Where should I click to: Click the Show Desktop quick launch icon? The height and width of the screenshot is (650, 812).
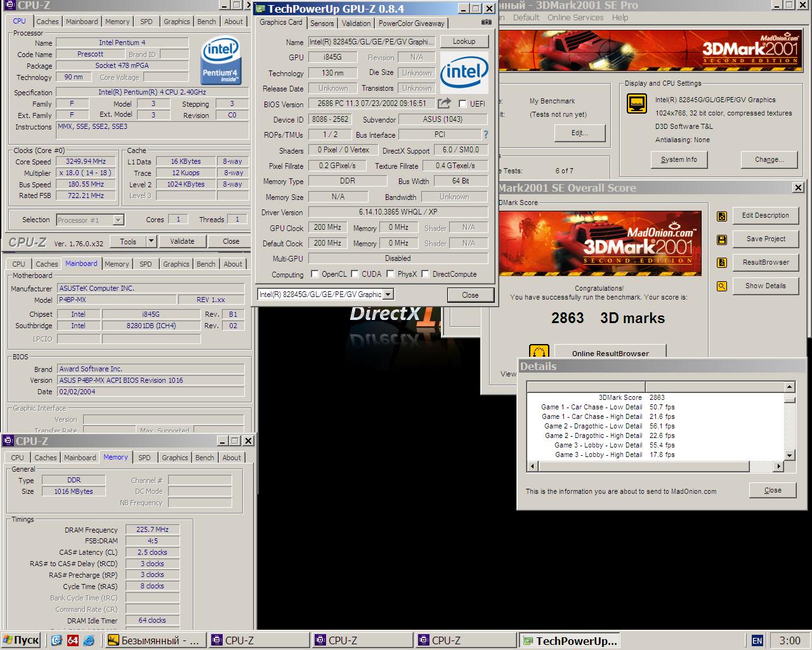point(56,640)
